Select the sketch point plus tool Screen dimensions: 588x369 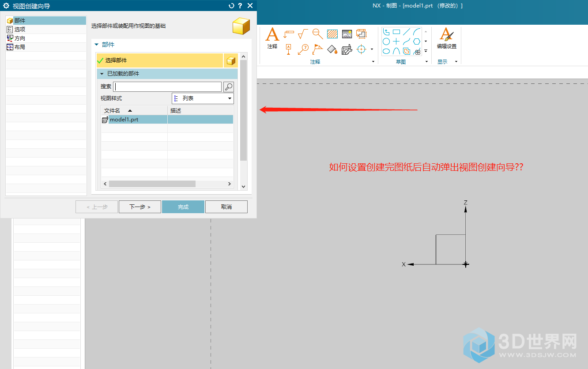pyautogui.click(x=396, y=41)
